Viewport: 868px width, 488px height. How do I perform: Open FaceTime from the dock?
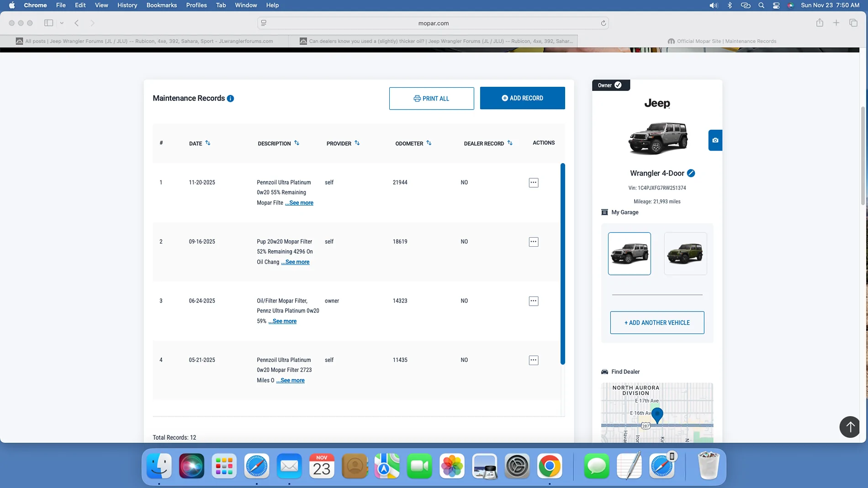419,466
